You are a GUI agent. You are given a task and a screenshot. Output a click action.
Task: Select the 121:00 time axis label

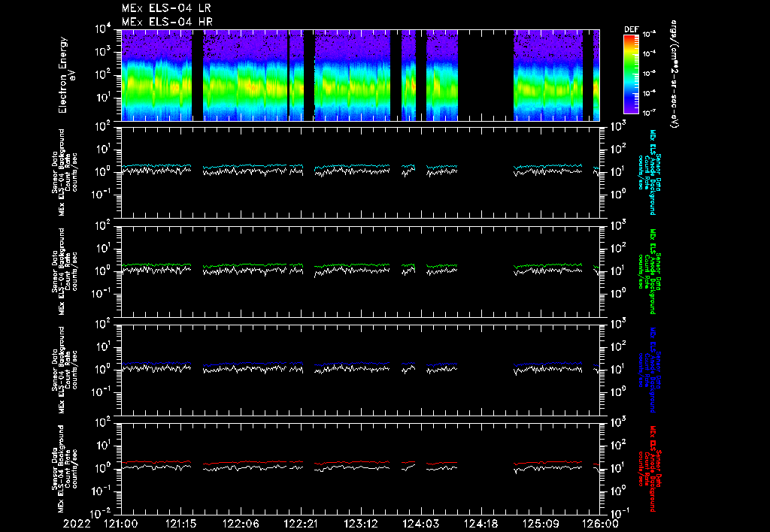point(121,524)
